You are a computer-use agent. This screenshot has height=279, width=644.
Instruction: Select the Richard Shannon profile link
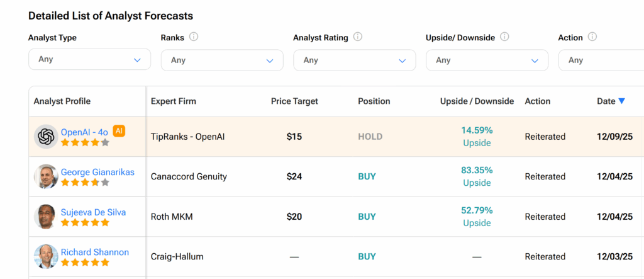[95, 252]
